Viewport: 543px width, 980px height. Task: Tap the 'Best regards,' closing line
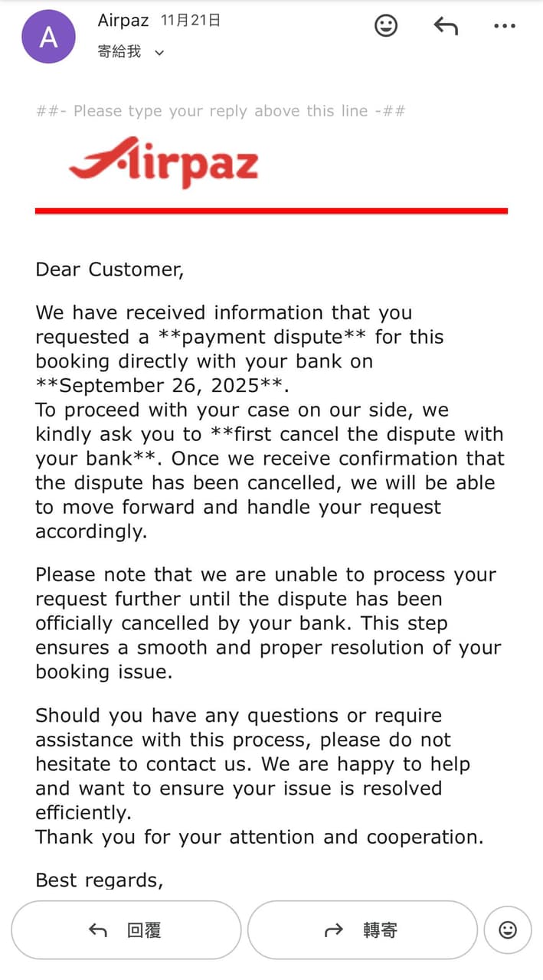(x=100, y=880)
